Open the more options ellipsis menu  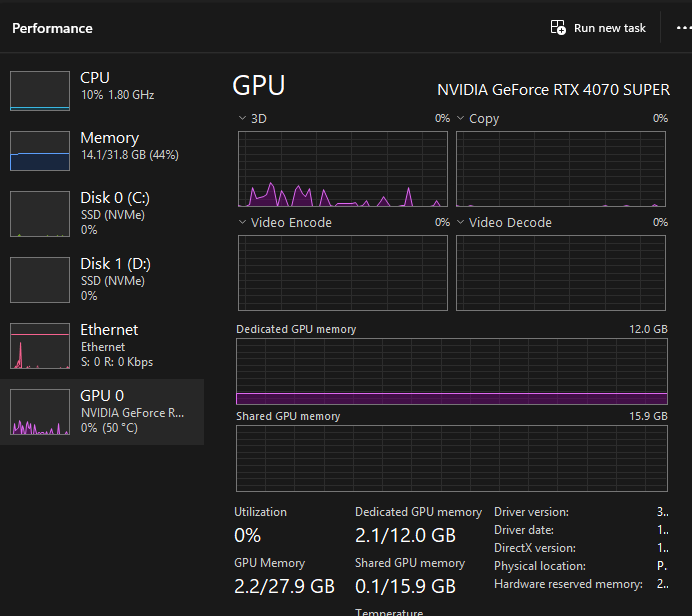point(684,28)
